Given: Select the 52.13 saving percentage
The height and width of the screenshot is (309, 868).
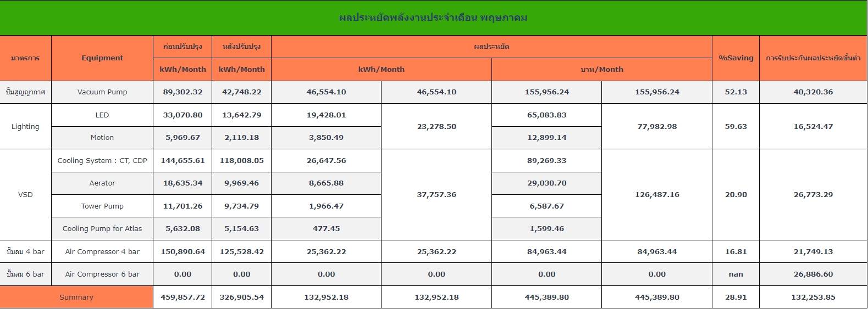Looking at the screenshot, I should click(736, 92).
